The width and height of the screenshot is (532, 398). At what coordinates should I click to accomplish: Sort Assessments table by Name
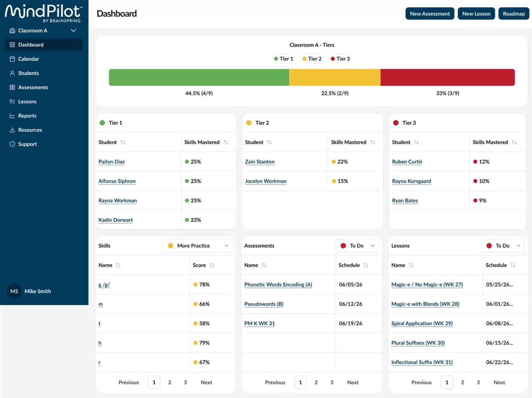pos(264,265)
